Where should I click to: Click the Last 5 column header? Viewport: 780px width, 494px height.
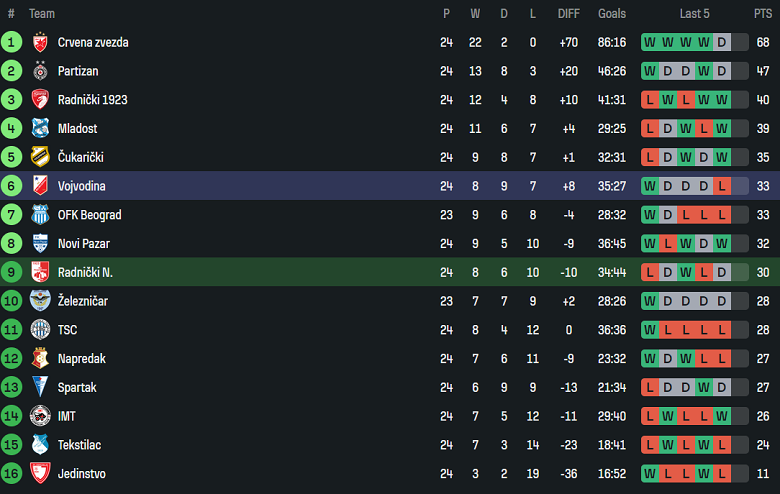coord(694,14)
